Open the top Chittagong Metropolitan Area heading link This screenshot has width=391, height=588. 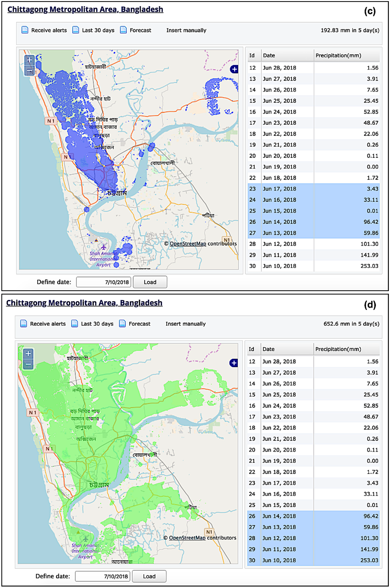[x=85, y=10]
